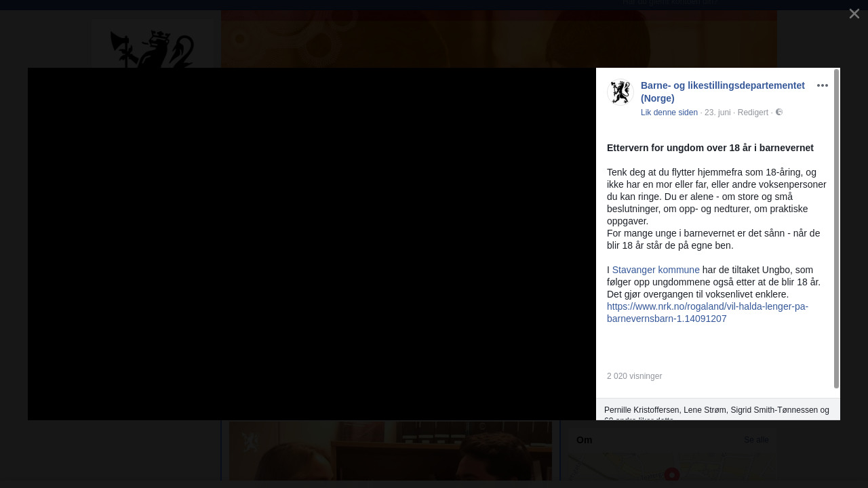View edit history via 'Redigert'
868x488 pixels.
[752, 113]
